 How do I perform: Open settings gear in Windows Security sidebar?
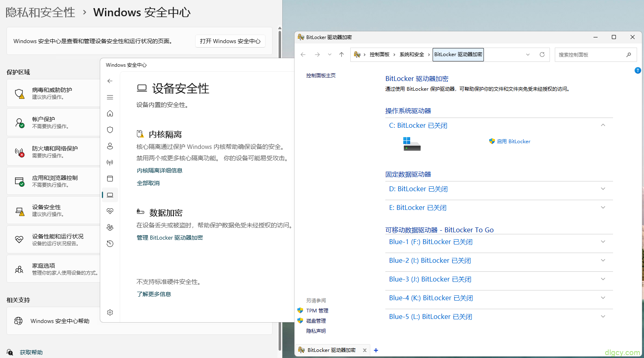coord(110,312)
